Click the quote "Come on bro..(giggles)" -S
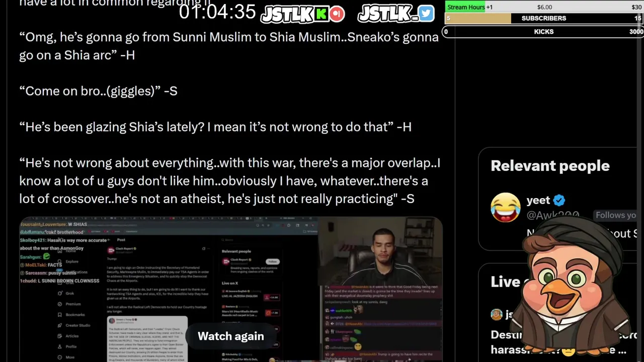Image resolution: width=644 pixels, height=362 pixels. click(x=98, y=91)
